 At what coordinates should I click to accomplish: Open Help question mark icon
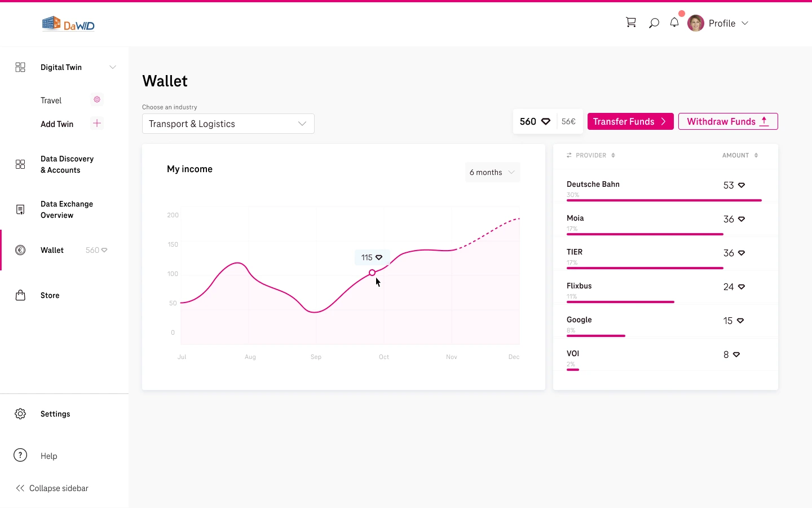click(20, 456)
